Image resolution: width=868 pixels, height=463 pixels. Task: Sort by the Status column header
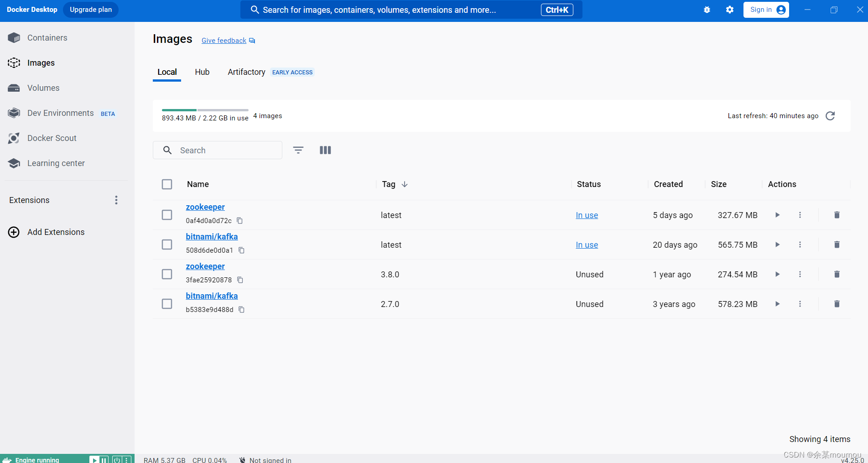point(588,184)
